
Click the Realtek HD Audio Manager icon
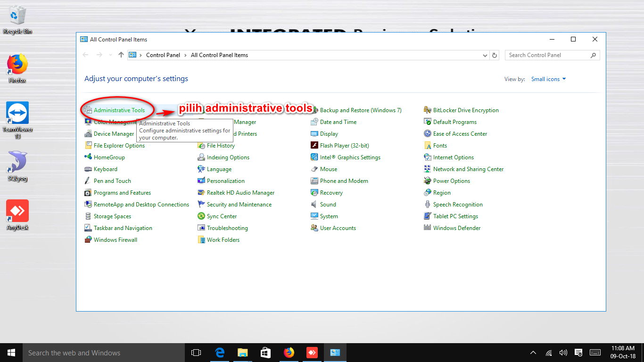click(x=201, y=193)
